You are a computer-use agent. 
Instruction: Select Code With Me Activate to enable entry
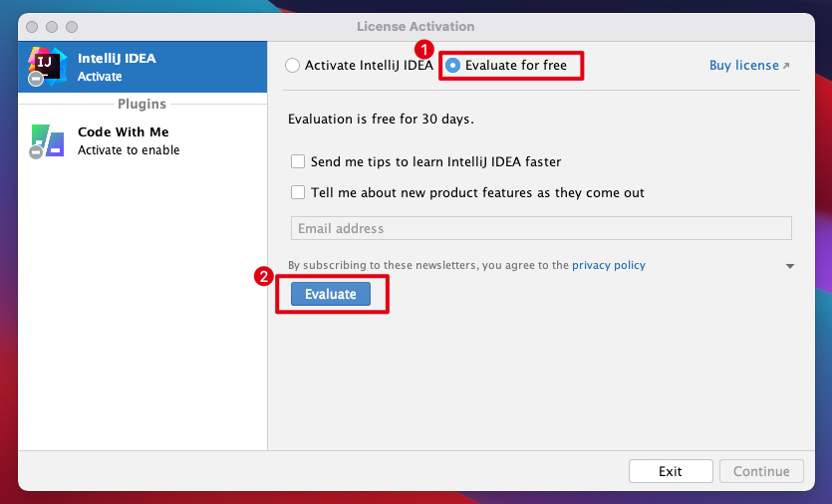click(142, 141)
